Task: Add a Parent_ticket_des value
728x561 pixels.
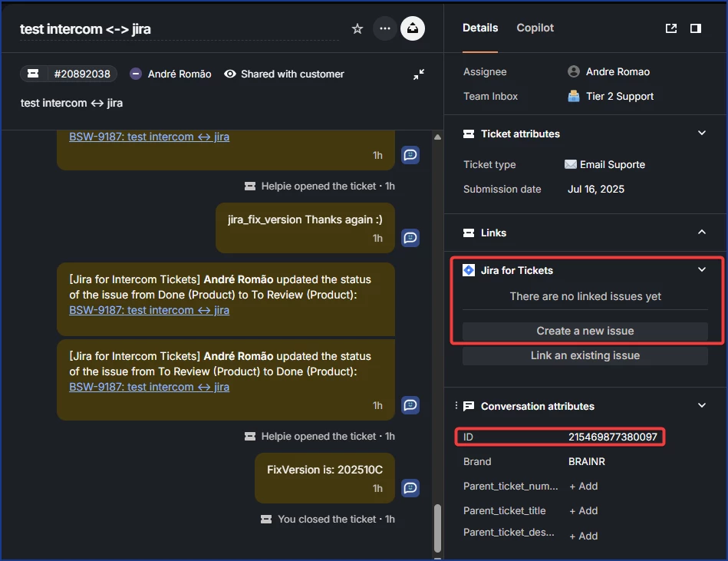Action: (584, 536)
